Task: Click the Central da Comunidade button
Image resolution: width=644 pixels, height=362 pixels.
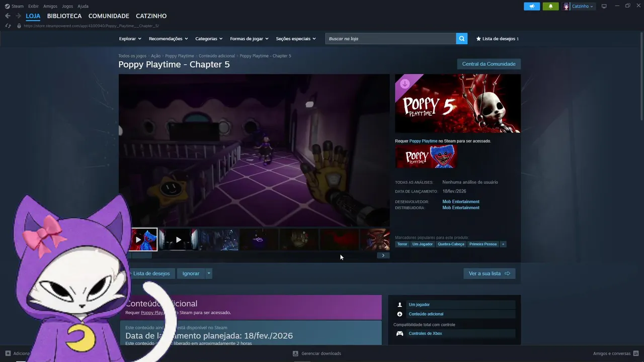Action: 489,64
